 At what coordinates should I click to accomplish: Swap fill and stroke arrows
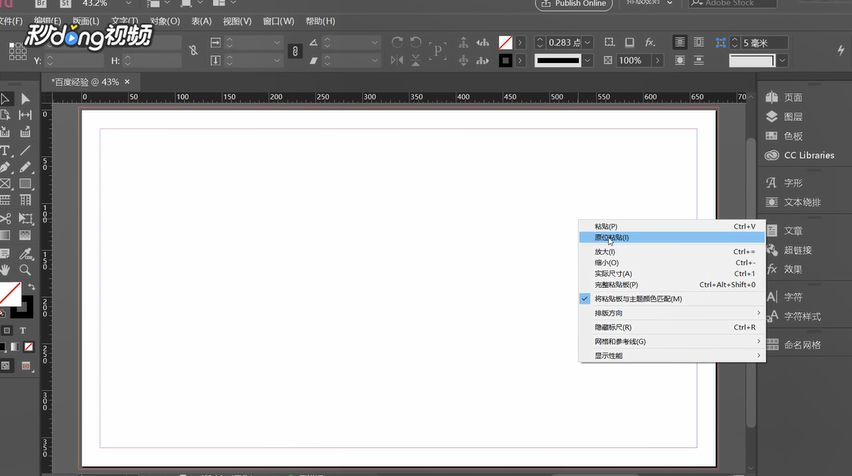[x=32, y=286]
